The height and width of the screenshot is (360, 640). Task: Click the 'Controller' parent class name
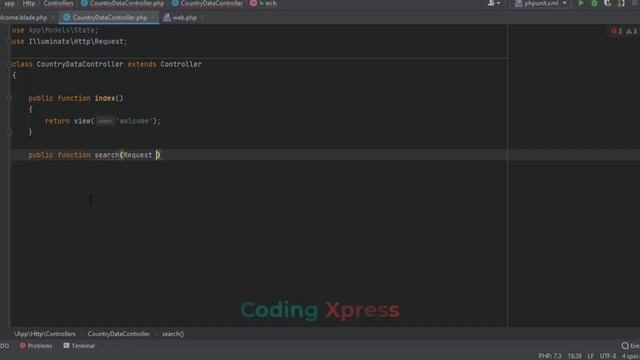[181, 64]
